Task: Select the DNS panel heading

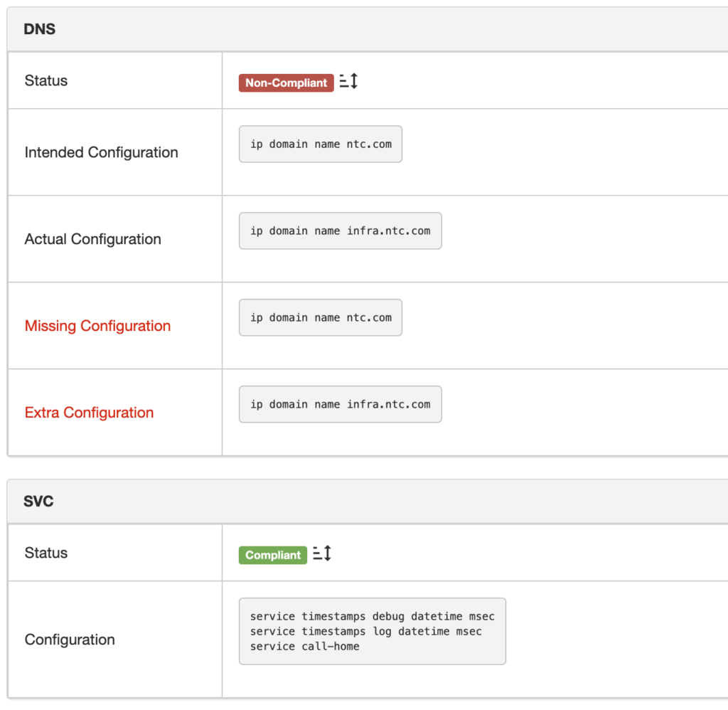Action: 39,29
